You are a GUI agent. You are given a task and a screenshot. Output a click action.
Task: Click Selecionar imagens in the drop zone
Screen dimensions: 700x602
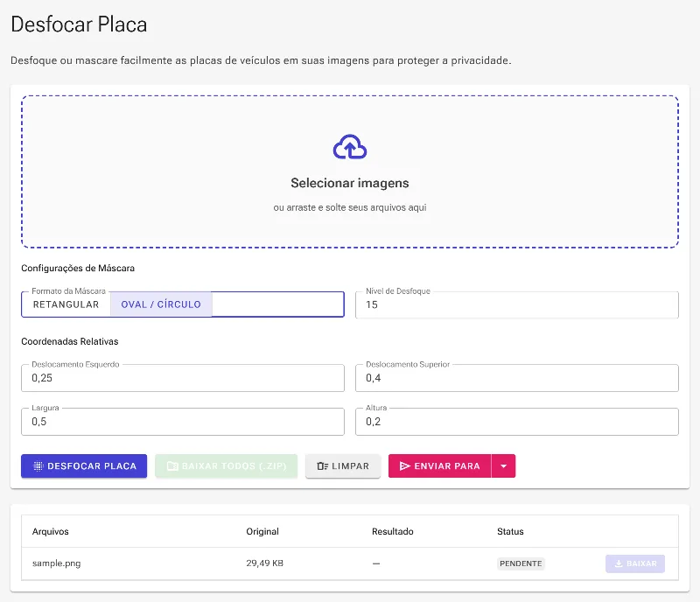[350, 183]
